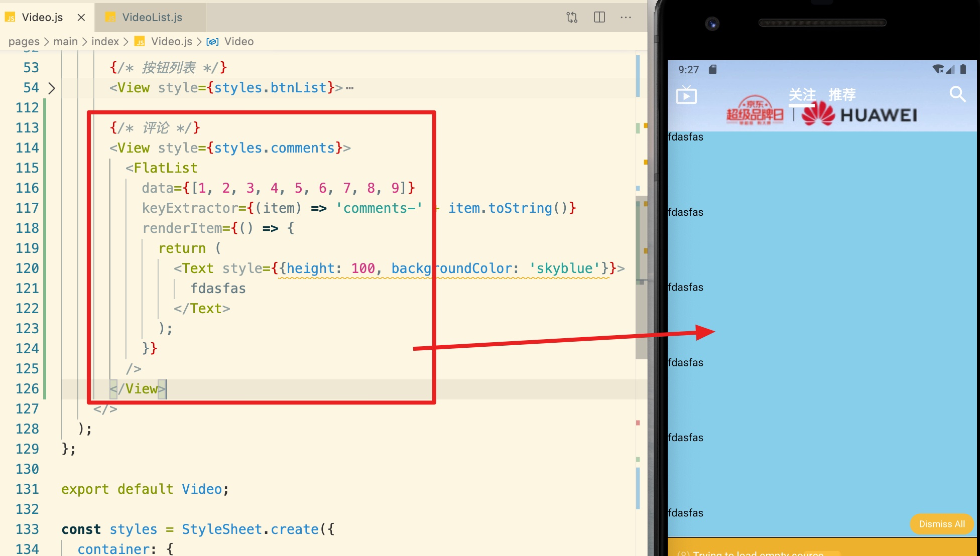Expand the folded ellipsis after styles.btnList

350,88
